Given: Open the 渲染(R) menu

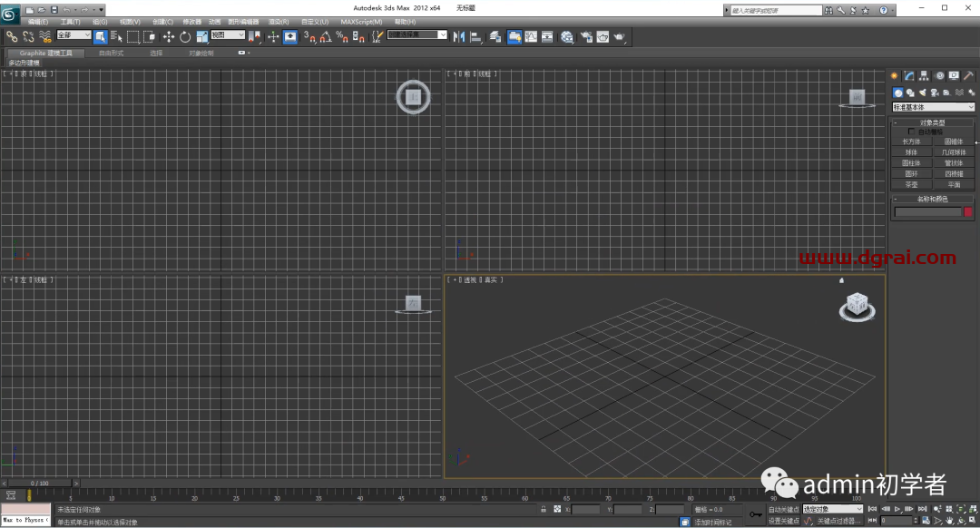Looking at the screenshot, I should point(279,22).
